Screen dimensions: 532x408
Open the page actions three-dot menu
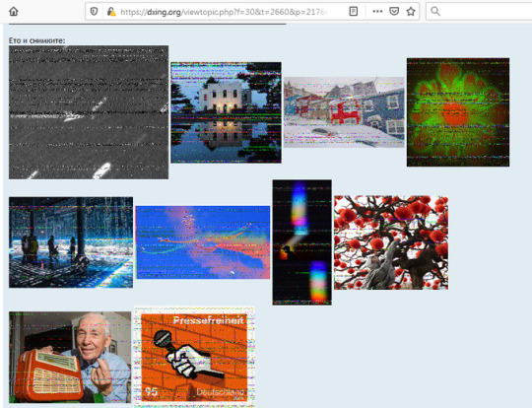pyautogui.click(x=377, y=12)
